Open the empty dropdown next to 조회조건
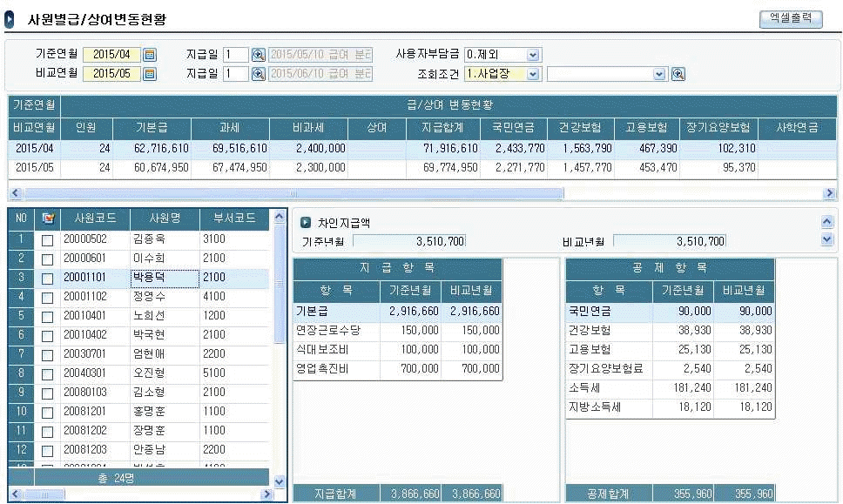 point(659,74)
